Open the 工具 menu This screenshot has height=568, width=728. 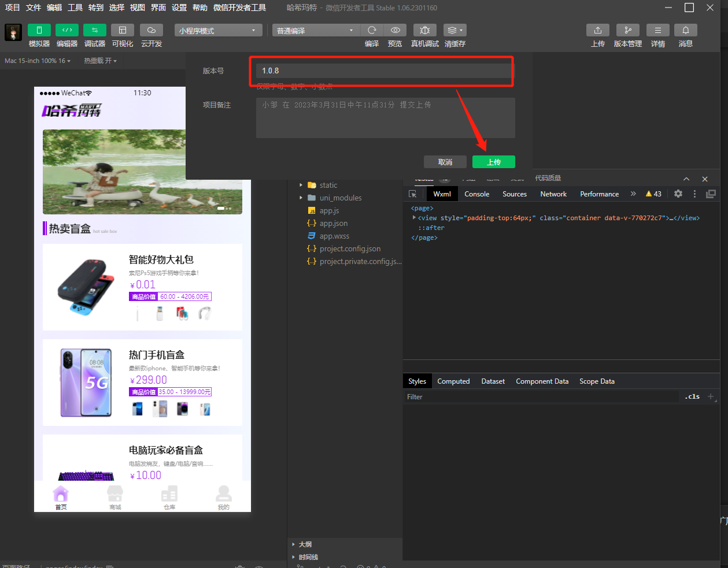point(75,8)
